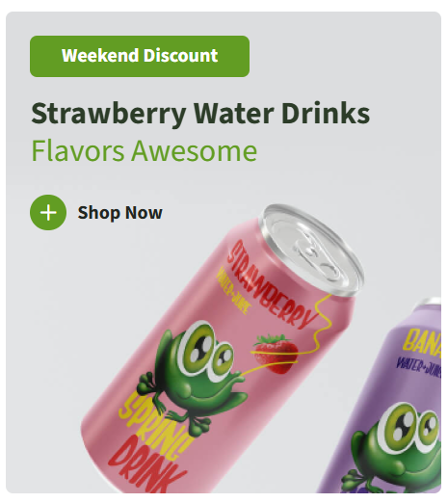Click the silver lid of strawberry can

[311, 249]
